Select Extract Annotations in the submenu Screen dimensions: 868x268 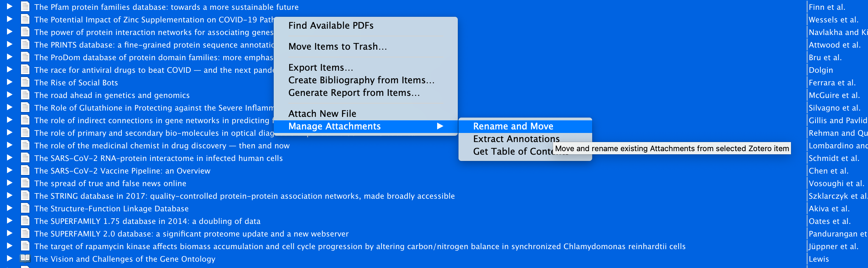click(x=516, y=139)
